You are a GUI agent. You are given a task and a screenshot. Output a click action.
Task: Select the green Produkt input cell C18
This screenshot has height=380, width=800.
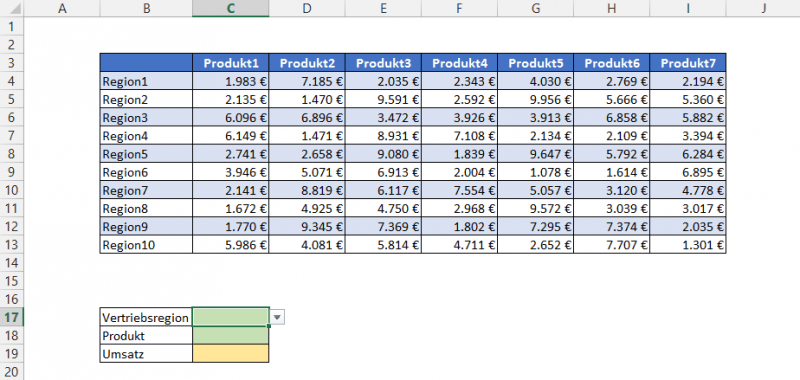tap(231, 336)
